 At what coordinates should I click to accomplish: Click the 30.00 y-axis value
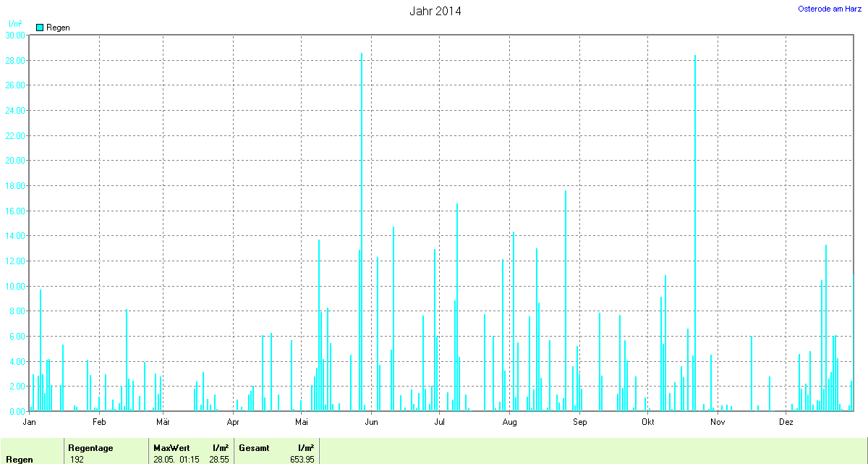(14, 35)
